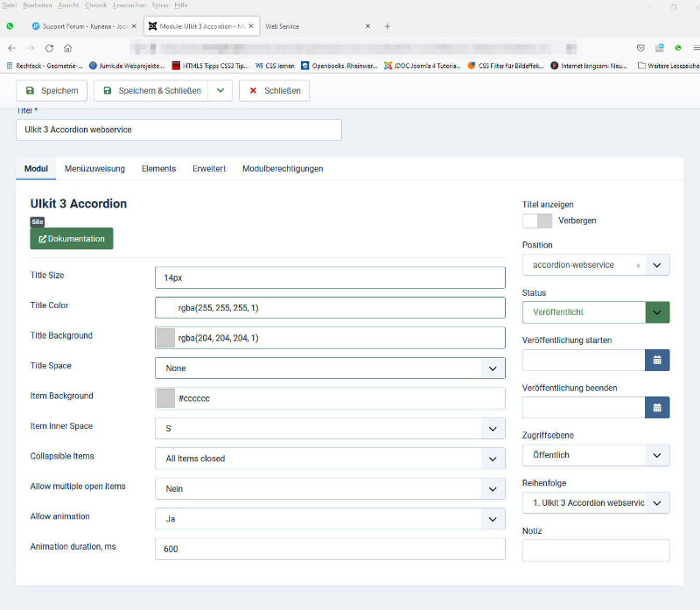This screenshot has width=700, height=610.
Task: Open the Collapsible Items dropdown
Action: pyautogui.click(x=330, y=459)
